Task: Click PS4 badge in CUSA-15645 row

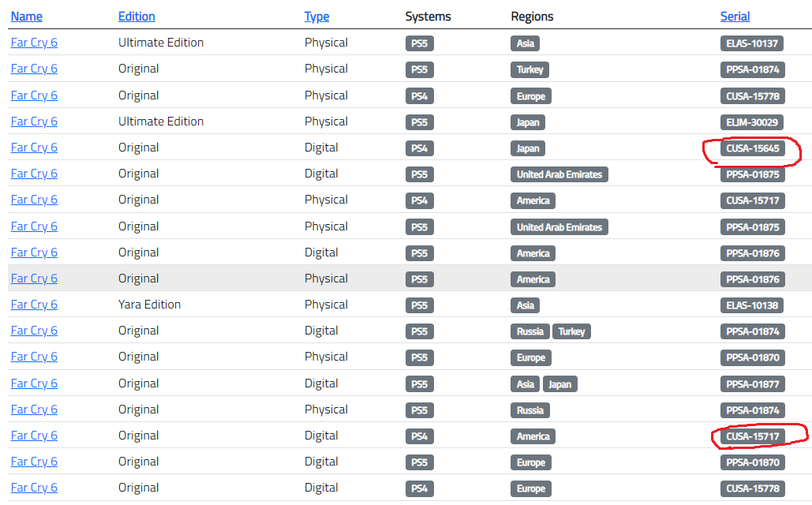Action: click(420, 148)
